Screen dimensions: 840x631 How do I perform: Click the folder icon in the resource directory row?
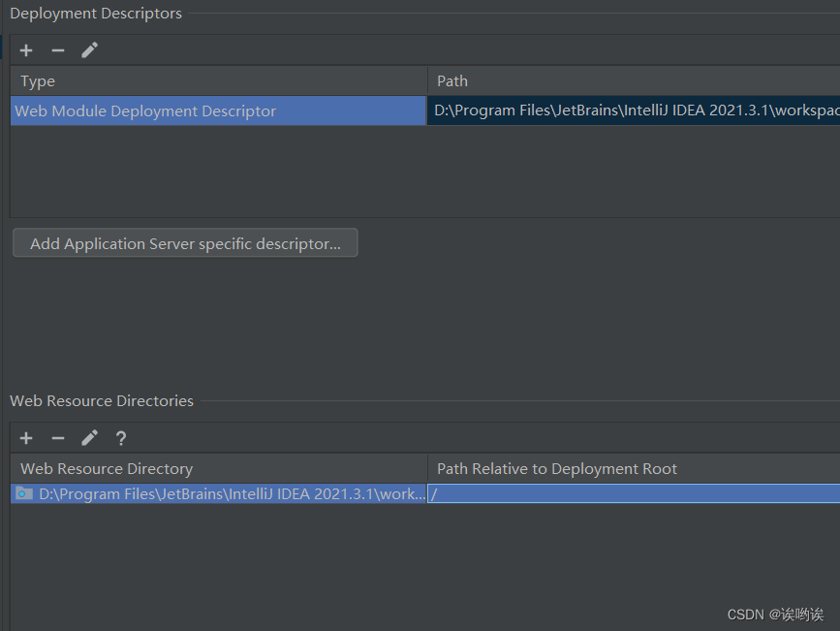point(23,493)
